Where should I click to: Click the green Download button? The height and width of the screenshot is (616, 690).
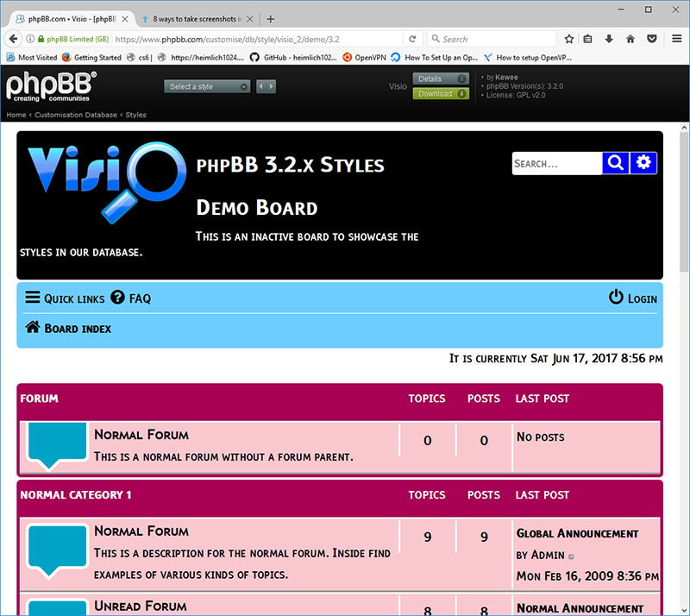pos(441,94)
